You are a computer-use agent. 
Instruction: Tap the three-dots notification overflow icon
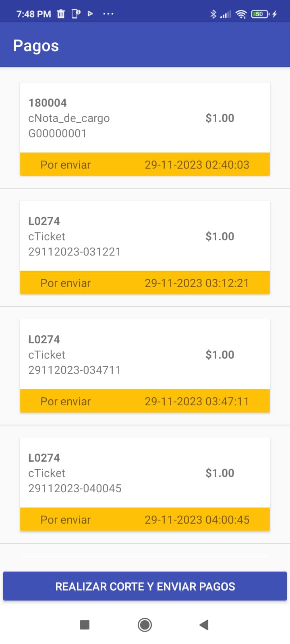click(x=108, y=14)
